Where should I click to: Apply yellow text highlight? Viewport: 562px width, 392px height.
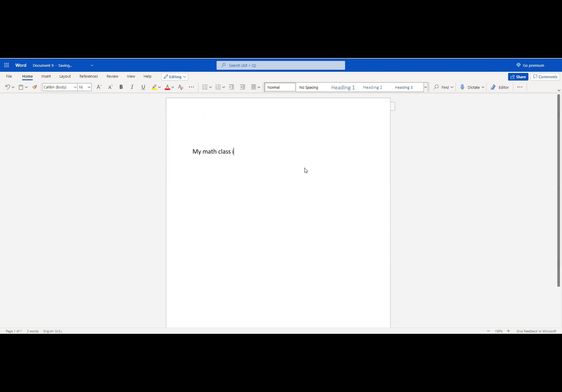154,87
